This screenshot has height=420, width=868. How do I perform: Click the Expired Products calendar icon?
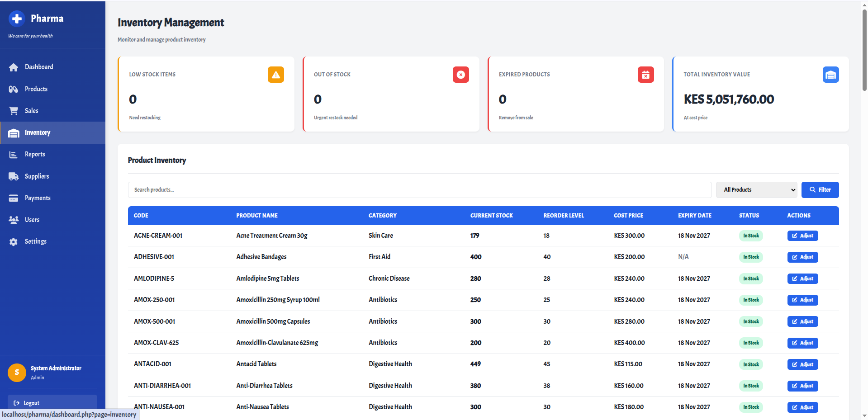[645, 75]
